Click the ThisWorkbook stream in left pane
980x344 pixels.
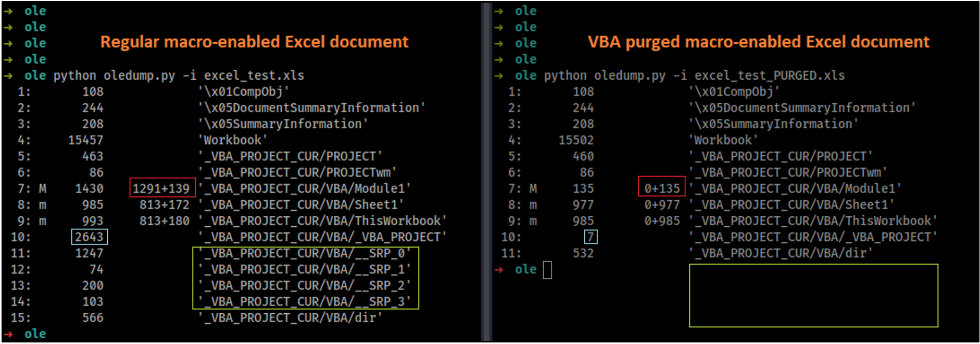[322, 221]
